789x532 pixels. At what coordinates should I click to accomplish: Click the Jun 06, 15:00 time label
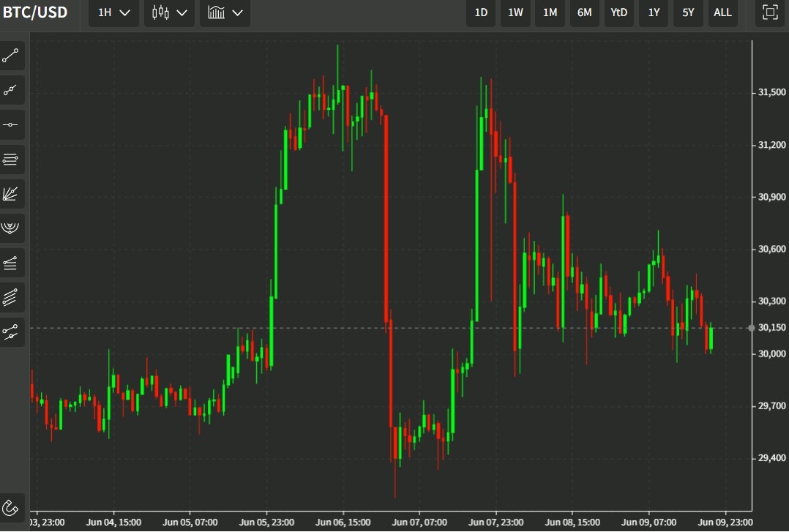coord(343,522)
